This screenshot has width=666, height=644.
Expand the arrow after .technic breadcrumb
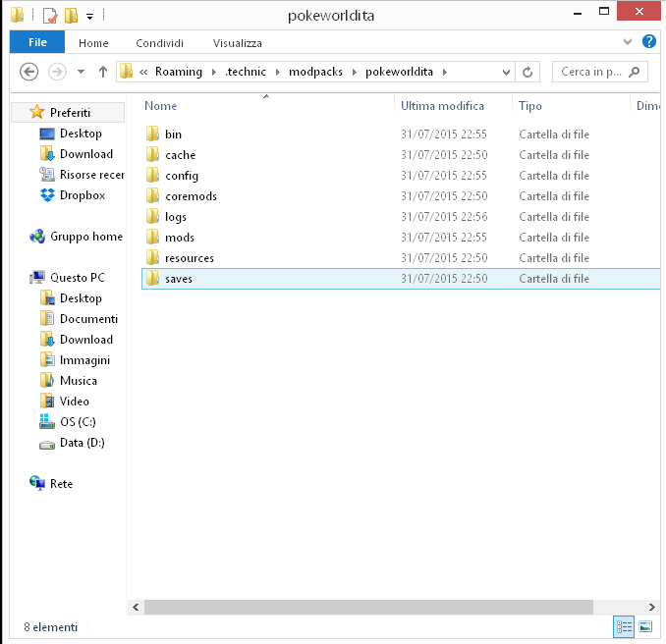point(278,73)
